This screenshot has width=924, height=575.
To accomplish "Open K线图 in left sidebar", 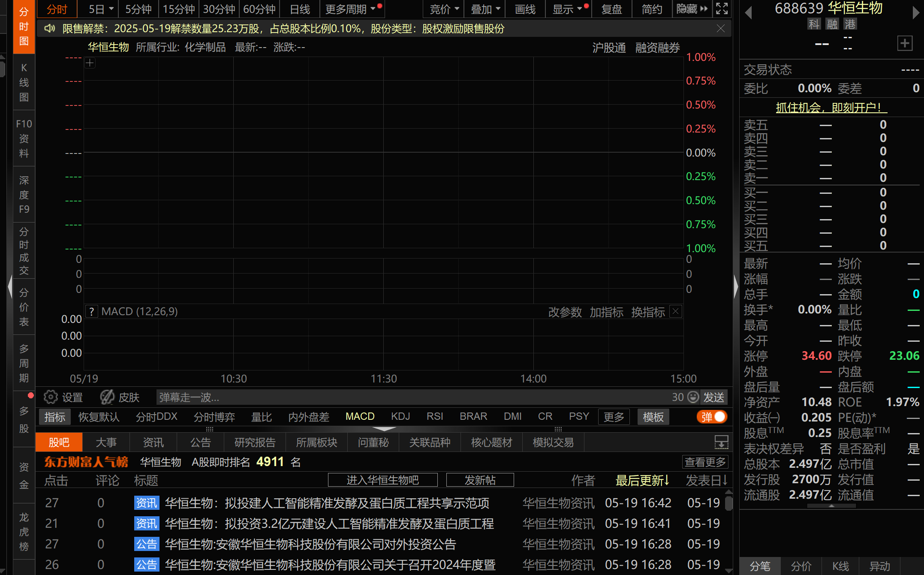I will [24, 82].
